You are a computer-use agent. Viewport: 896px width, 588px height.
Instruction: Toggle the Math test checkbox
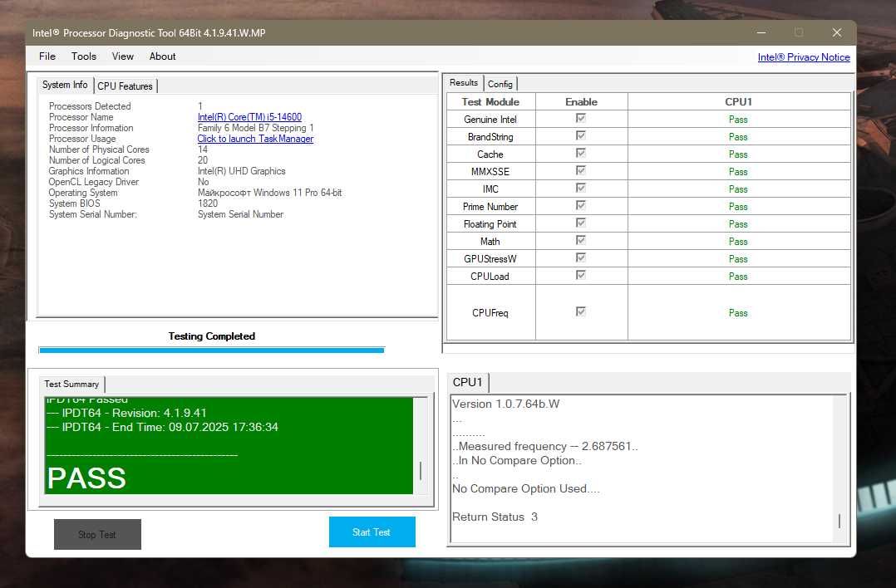[x=580, y=240]
